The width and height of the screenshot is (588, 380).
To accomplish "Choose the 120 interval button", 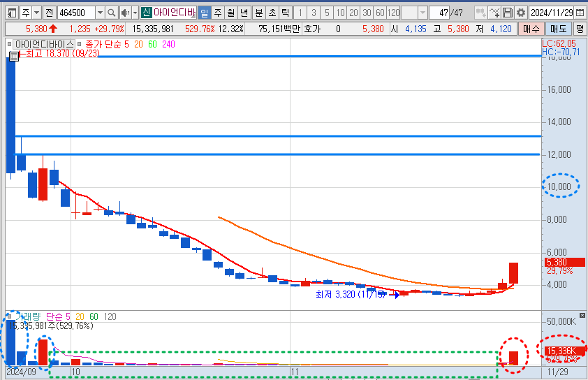I will pyautogui.click(x=393, y=13).
